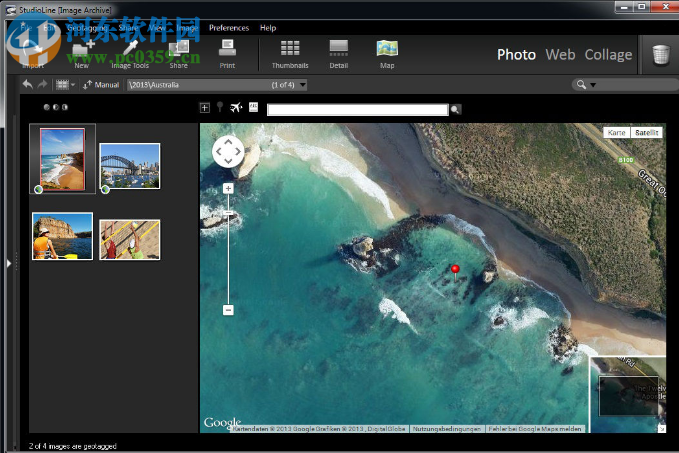This screenshot has width=679, height=453.
Task: Click the undo arrow
Action: pos(28,84)
